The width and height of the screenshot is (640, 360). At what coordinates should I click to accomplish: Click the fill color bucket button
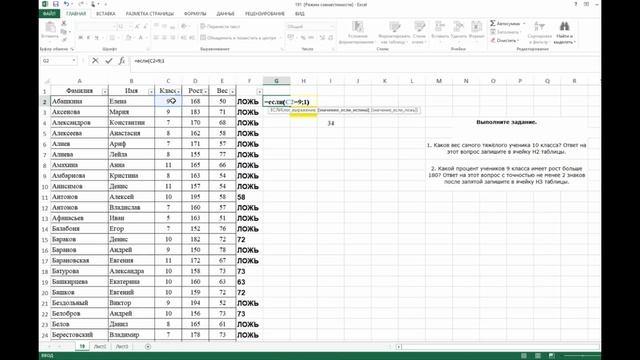[128, 38]
